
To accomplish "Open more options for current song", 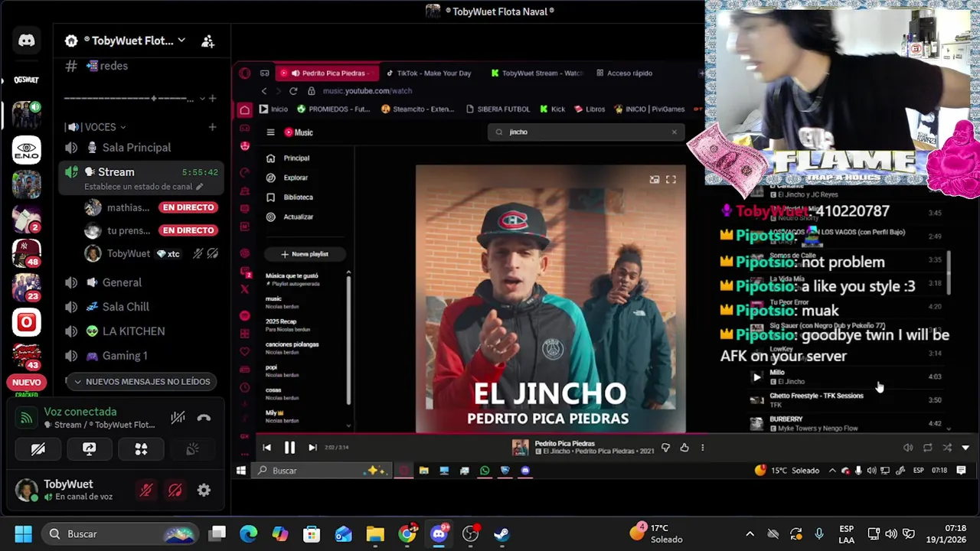I will click(702, 448).
